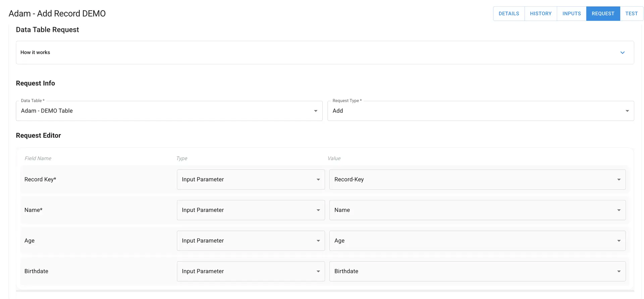Viewport: 644px width, 299px height.
Task: Click the 'Record Key*' field label
Action: coord(40,179)
